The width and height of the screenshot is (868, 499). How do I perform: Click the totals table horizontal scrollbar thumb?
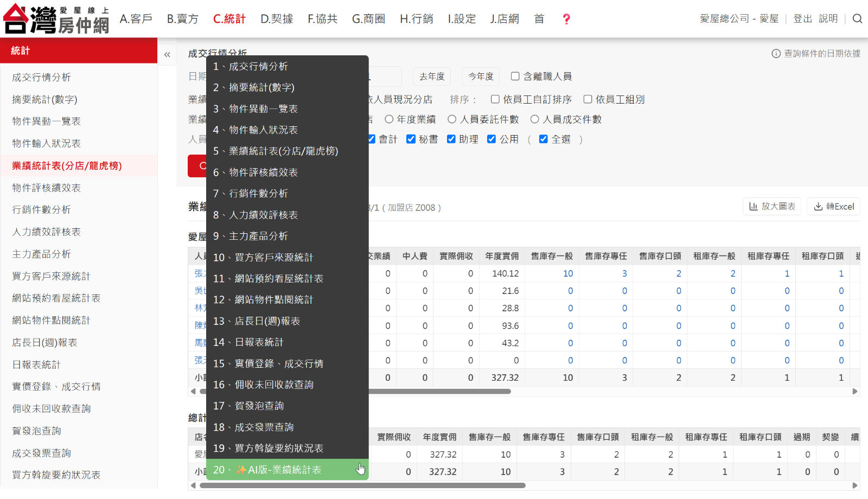[x=362, y=485]
